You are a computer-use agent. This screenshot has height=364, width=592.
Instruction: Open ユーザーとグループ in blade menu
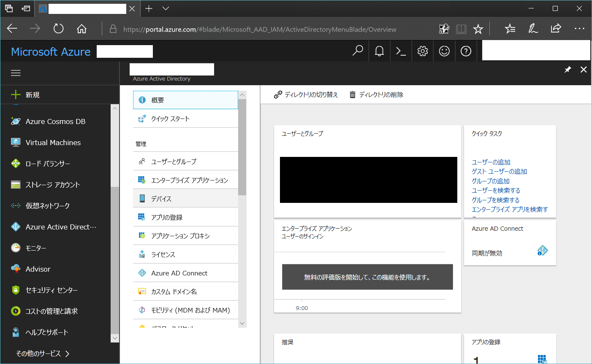pos(185,162)
